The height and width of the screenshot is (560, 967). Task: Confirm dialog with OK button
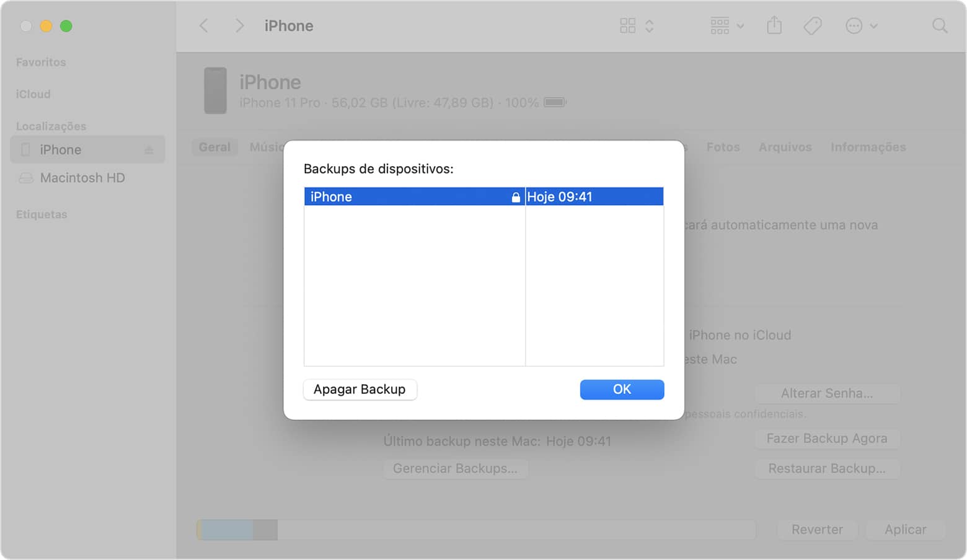pos(622,389)
